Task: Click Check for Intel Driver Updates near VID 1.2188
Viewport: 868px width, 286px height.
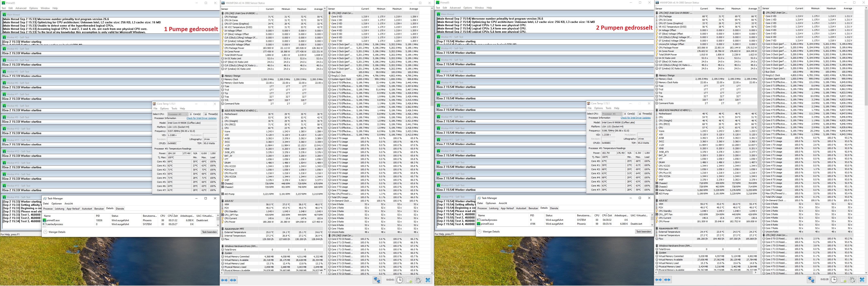Action: (202, 118)
